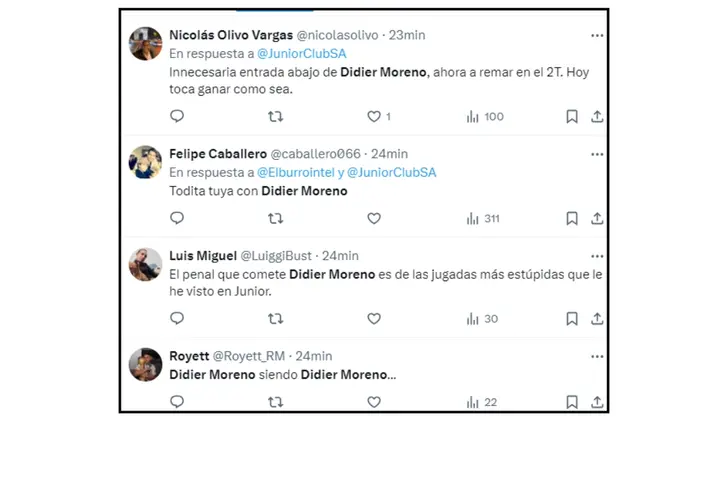The image size is (728, 488).
Task: Open the @JuniorClubSA mention in first tweet
Action: click(x=302, y=54)
